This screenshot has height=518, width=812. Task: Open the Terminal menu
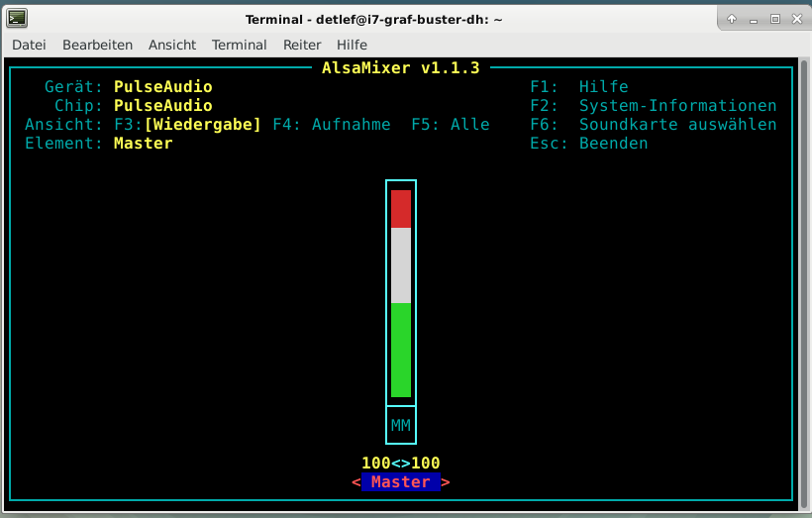pyautogui.click(x=239, y=46)
